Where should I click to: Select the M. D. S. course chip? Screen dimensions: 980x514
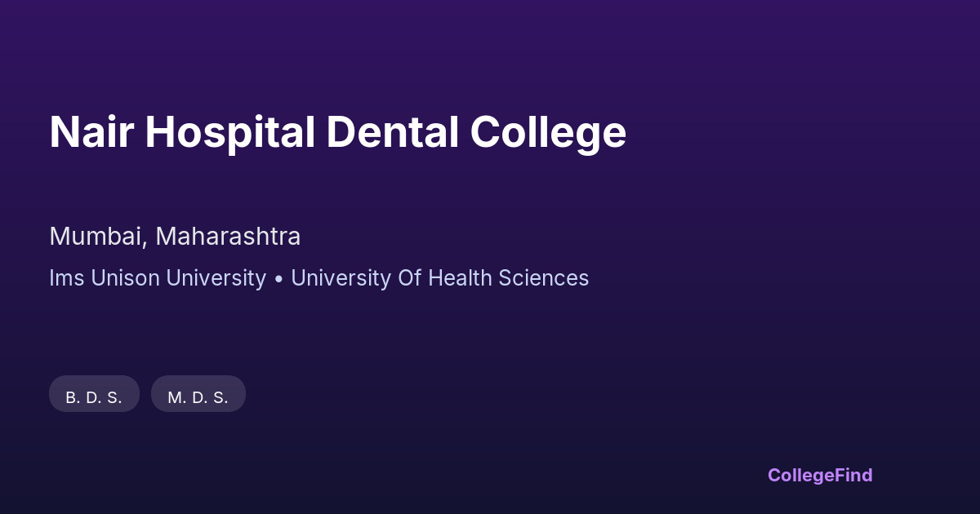coord(198,397)
